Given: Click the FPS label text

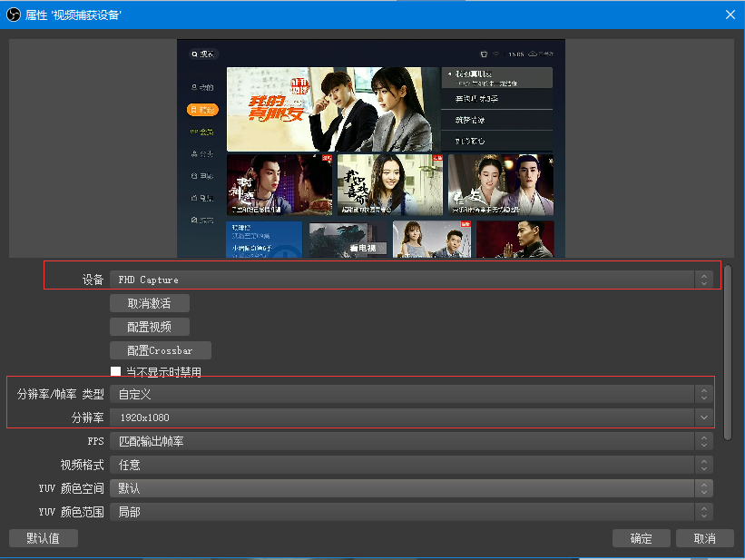Looking at the screenshot, I should click(95, 441).
